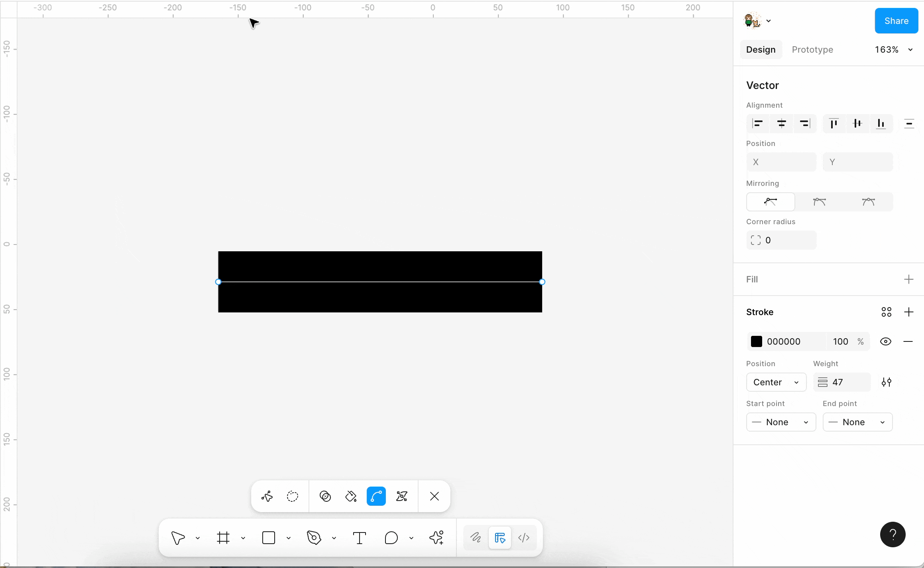Select the Text tool
The image size is (924, 568).
coord(359,538)
